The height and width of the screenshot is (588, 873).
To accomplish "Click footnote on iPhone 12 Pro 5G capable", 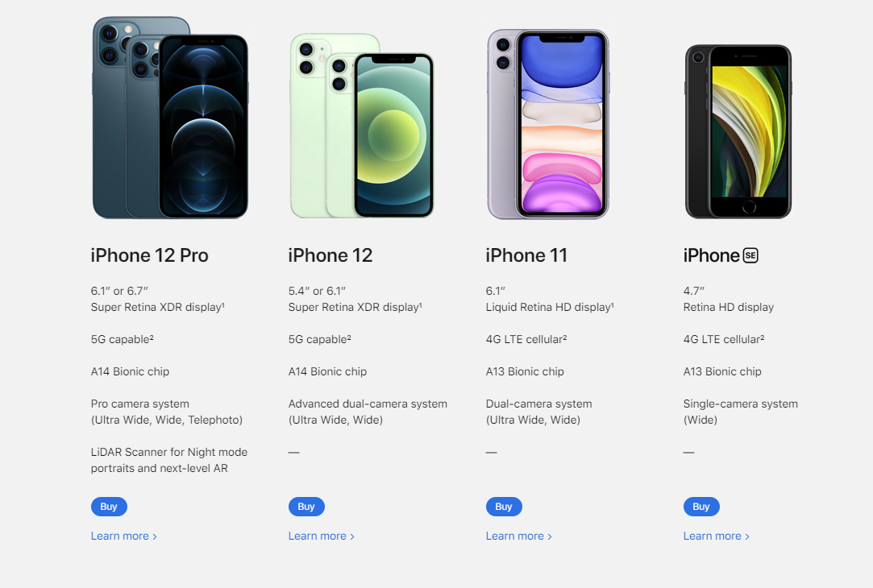I will [152, 337].
